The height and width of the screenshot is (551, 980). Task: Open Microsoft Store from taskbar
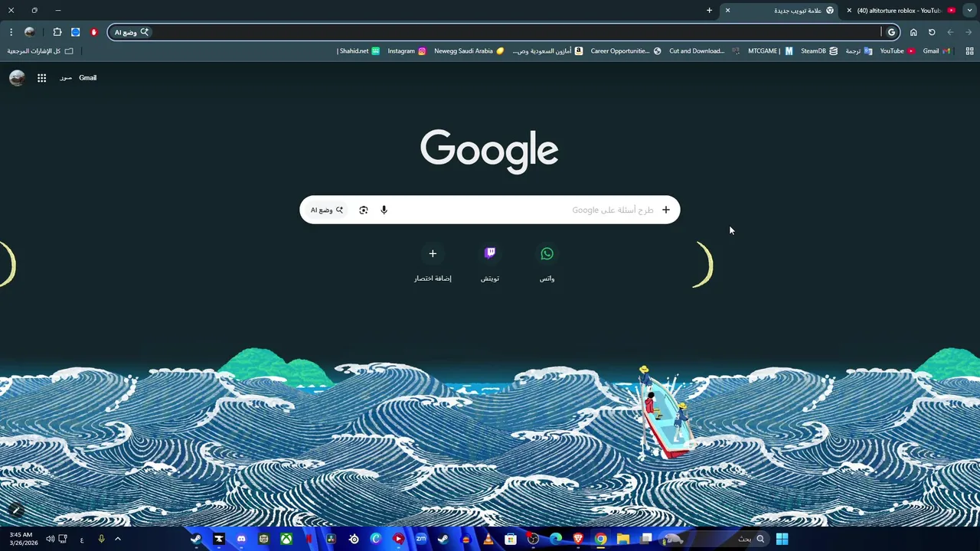coord(511,539)
